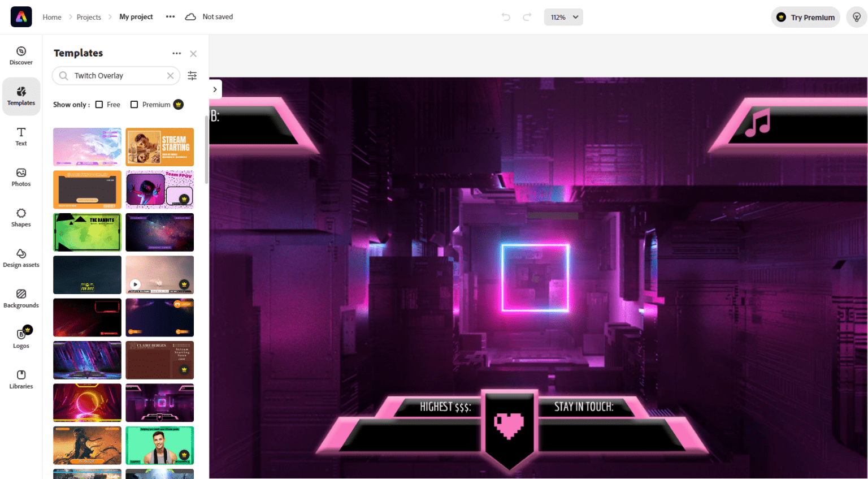Screen dimensions: 868x479
Task: Click the Try Premium button
Action: [x=805, y=17]
